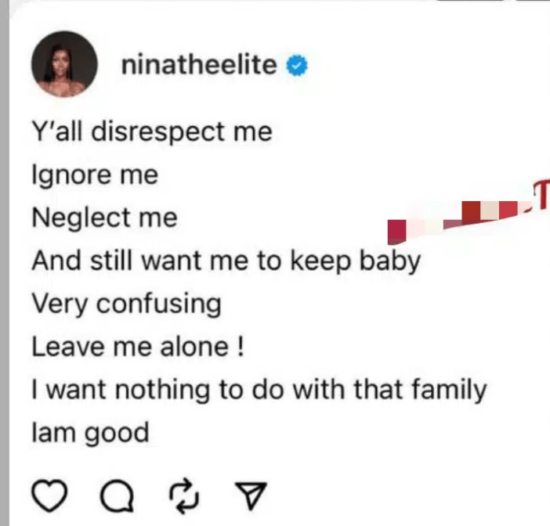This screenshot has width=550, height=526.
Task: Repost using the circular arrows icon
Action: tap(184, 496)
